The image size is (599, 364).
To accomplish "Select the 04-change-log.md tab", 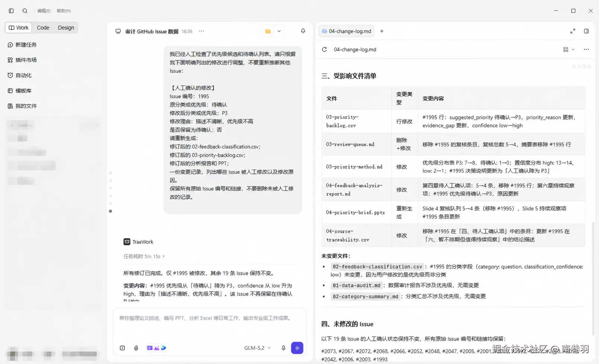I will (x=346, y=31).
